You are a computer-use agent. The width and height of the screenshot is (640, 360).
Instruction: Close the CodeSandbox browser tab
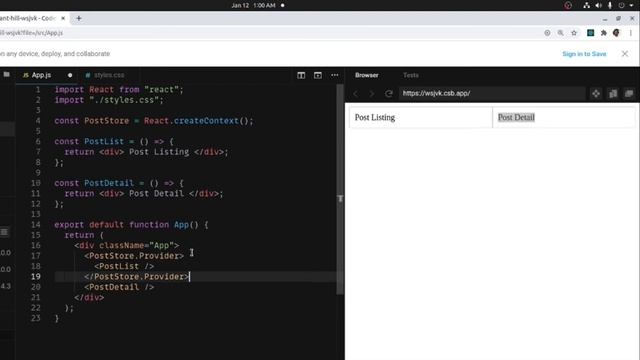[x=63, y=18]
